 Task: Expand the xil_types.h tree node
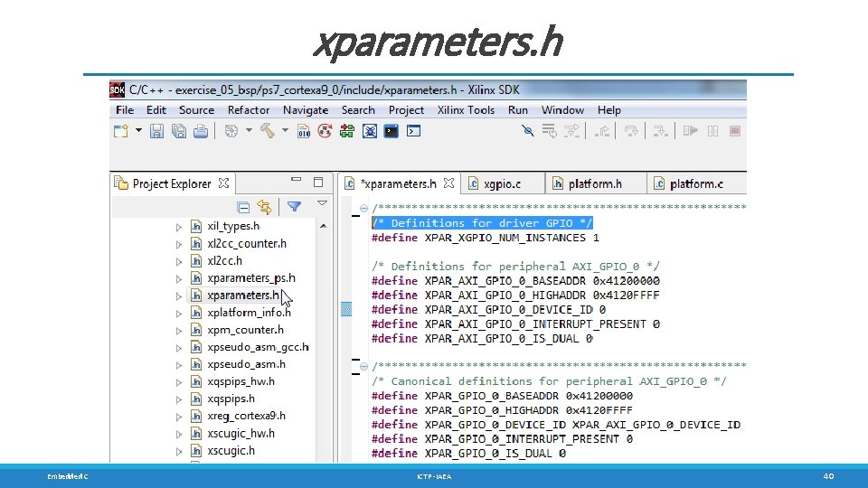[179, 227]
